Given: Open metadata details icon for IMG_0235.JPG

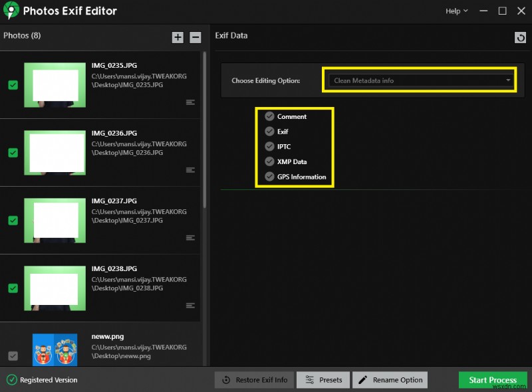Looking at the screenshot, I should 190,102.
